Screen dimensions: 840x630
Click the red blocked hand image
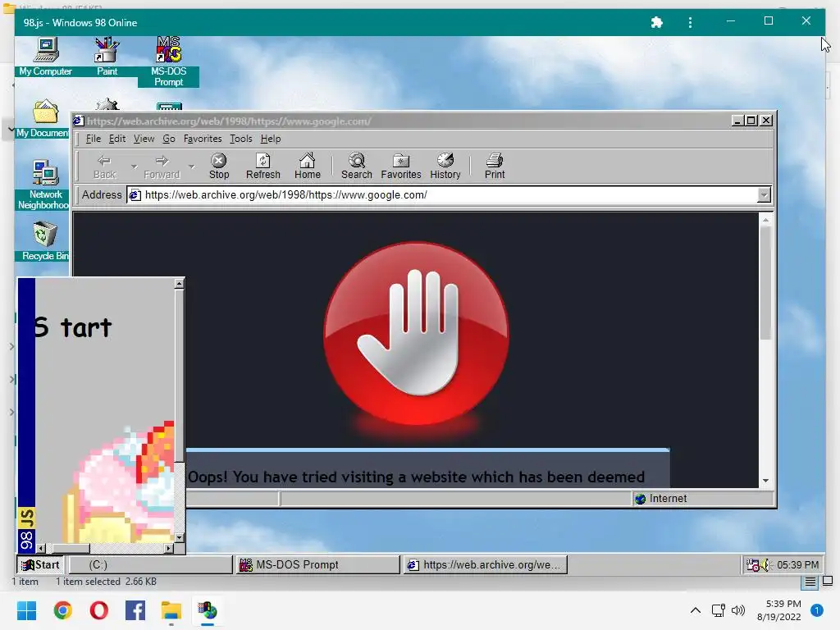[x=416, y=333]
